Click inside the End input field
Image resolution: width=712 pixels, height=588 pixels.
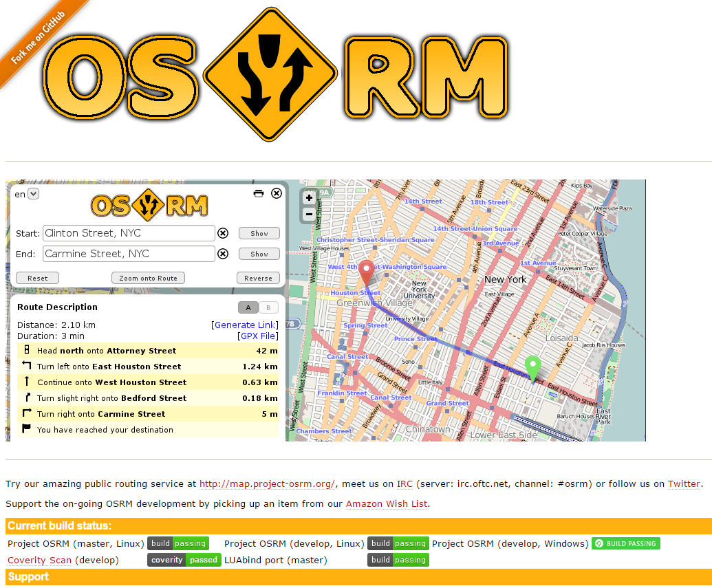point(127,254)
